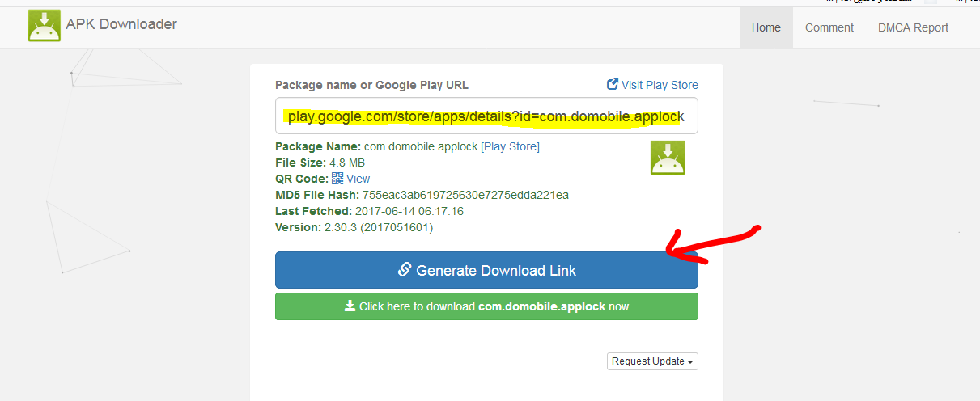Click the external-link icon beside Visit Play Store
The width and height of the screenshot is (980, 401).
pyautogui.click(x=613, y=84)
